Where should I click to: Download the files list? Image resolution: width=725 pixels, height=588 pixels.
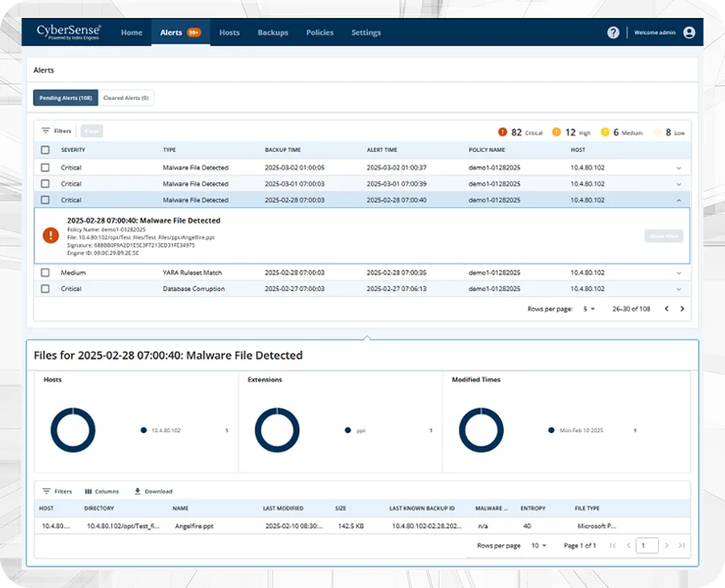[138, 492]
